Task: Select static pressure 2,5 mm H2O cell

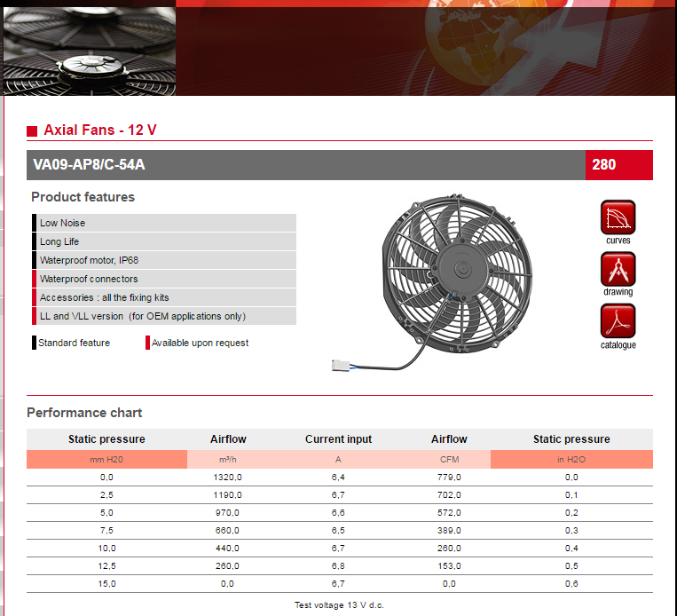Action: point(106,495)
